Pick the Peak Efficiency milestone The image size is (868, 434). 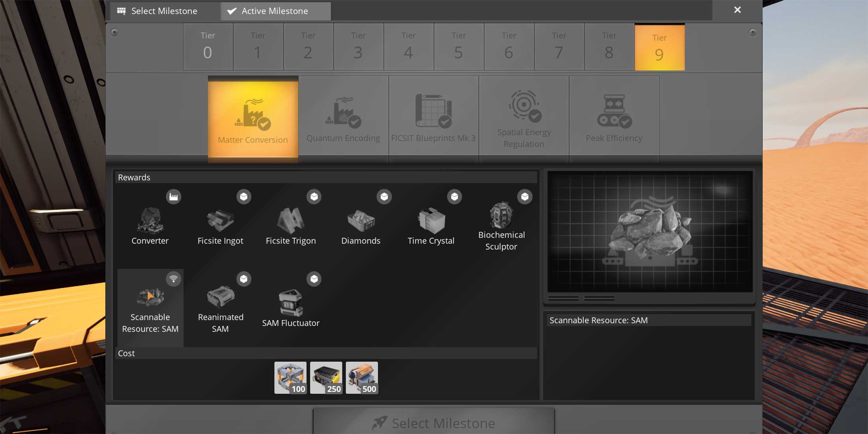614,118
